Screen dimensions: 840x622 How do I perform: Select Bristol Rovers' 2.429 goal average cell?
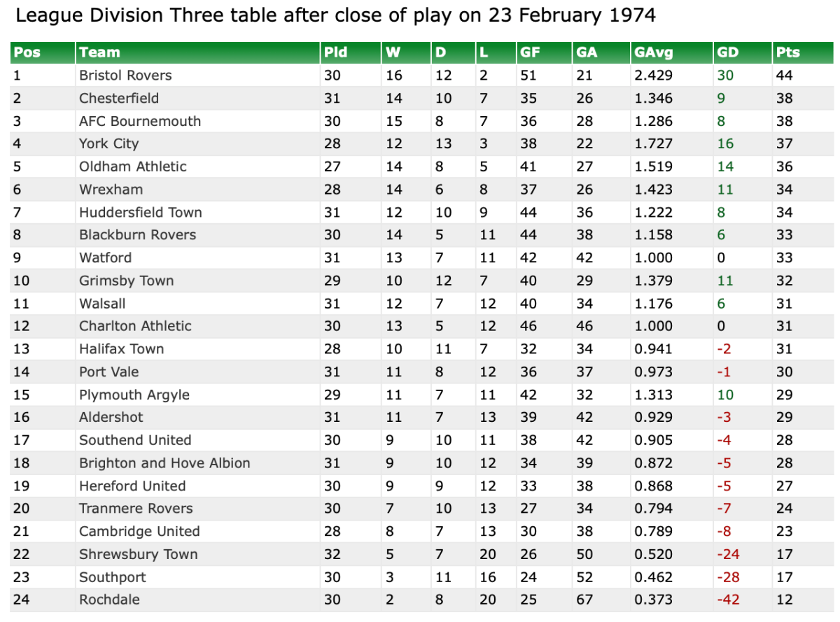653,76
